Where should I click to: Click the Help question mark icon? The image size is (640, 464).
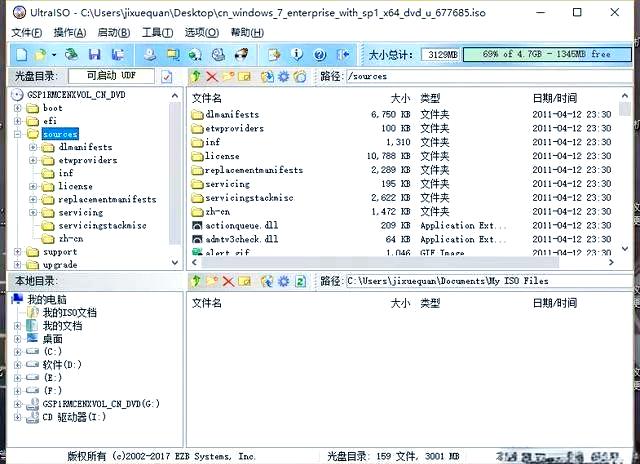[320, 54]
